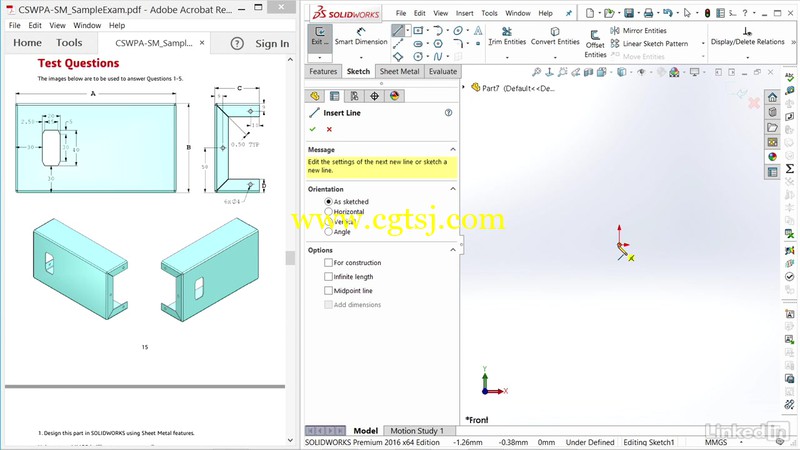Switch to the Features tab

(x=323, y=71)
